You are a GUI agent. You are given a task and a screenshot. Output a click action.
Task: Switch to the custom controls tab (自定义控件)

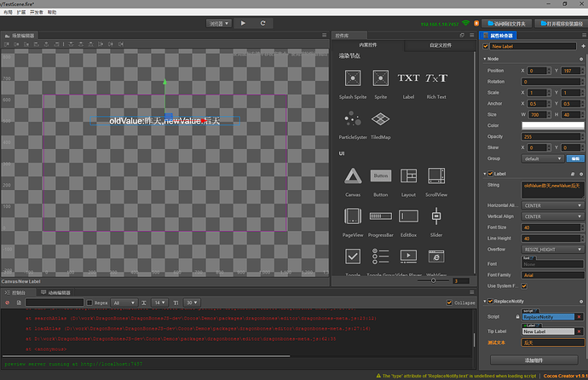click(441, 45)
